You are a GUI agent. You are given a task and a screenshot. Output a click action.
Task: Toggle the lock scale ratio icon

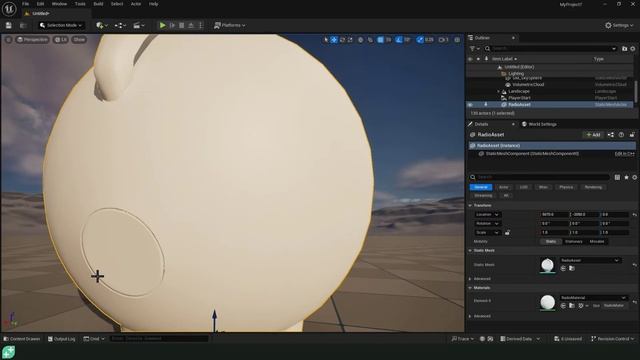pos(507,232)
